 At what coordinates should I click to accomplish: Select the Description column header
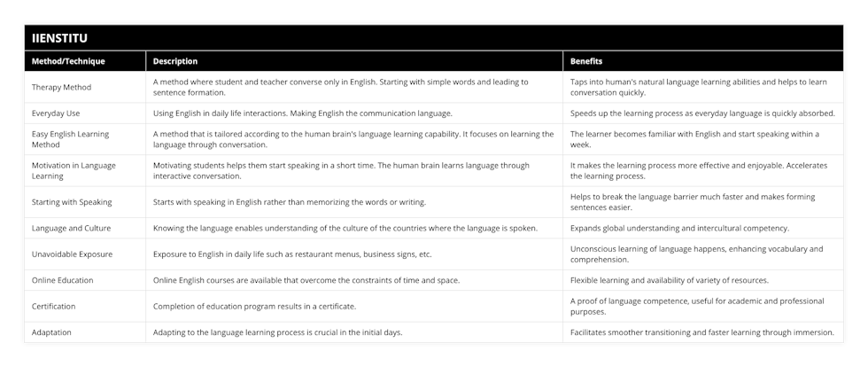point(175,61)
